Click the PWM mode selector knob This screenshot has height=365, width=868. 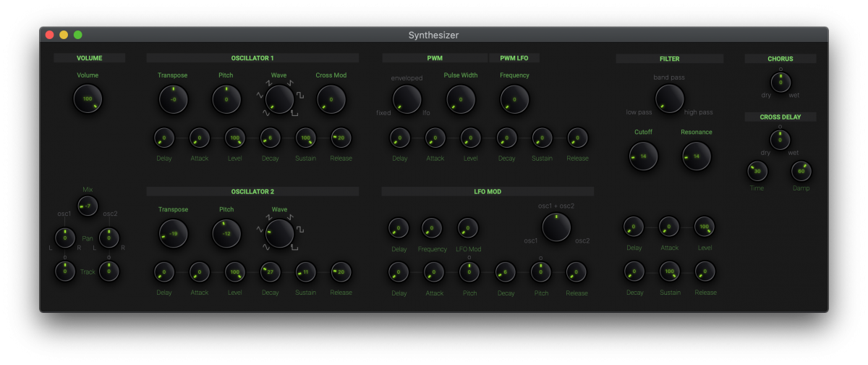pyautogui.click(x=407, y=99)
